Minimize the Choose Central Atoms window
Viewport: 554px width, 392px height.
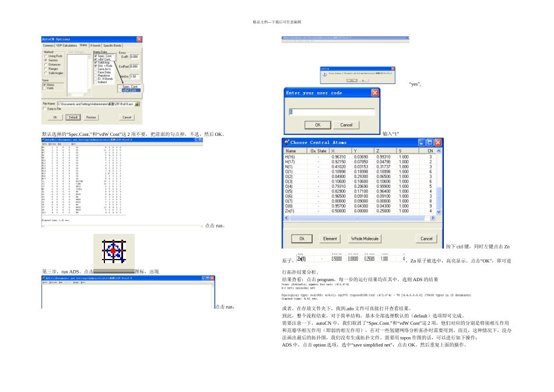coord(422,142)
